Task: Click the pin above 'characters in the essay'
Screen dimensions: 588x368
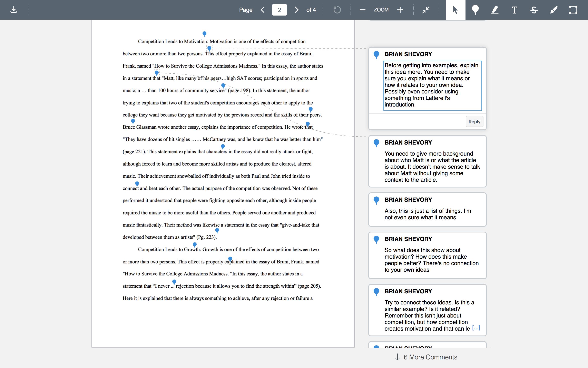Action: click(223, 147)
